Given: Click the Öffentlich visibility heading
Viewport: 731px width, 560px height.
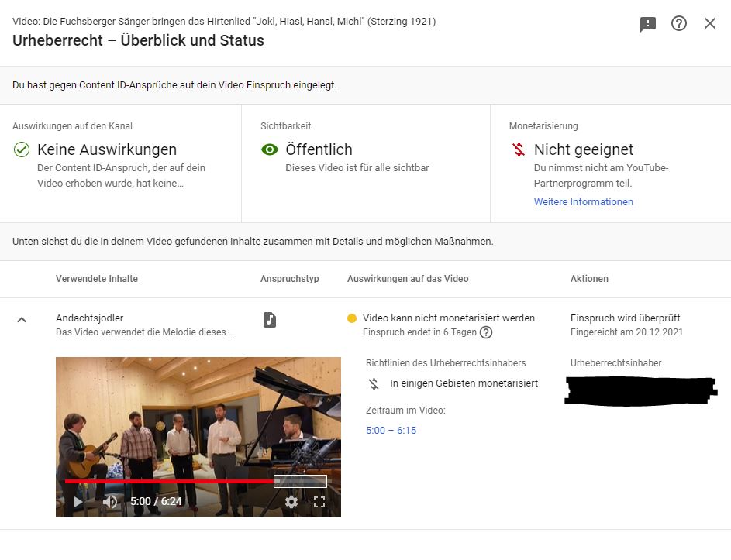Looking at the screenshot, I should click(319, 149).
